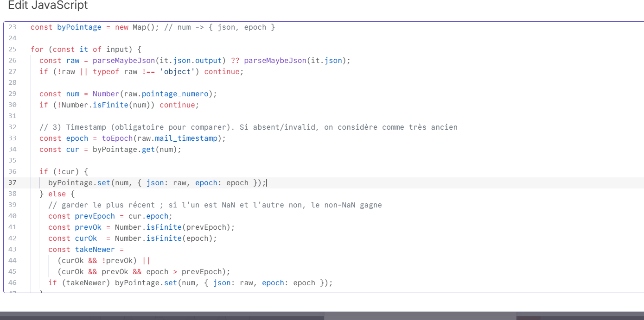The image size is (644, 320).
Task: Click line number 46 in the gutter
Action: point(12,283)
